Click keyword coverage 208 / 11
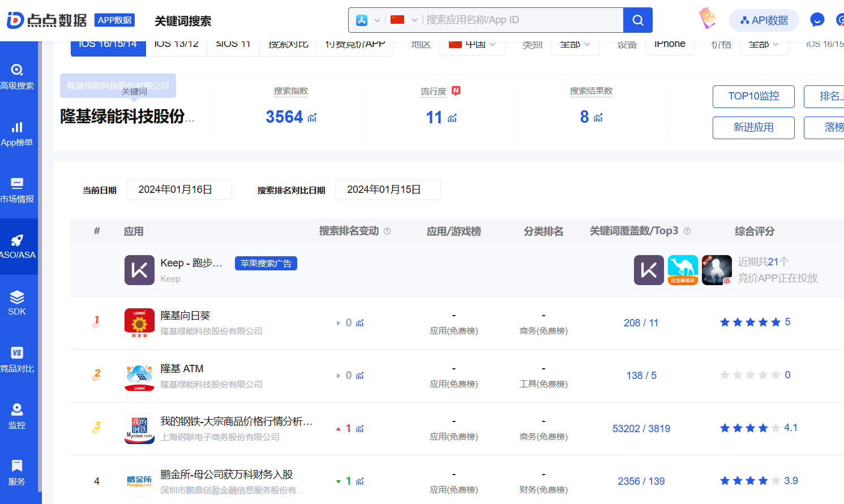 point(641,323)
